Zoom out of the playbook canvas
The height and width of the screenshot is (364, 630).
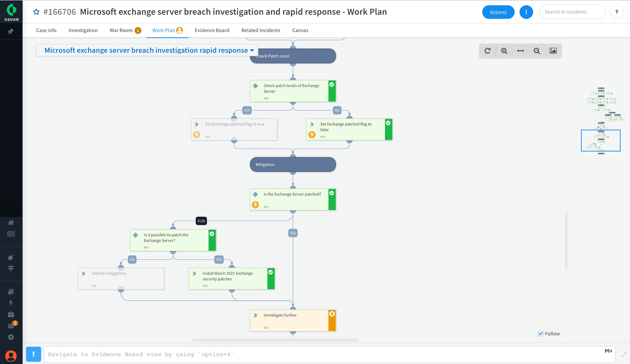pyautogui.click(x=537, y=51)
